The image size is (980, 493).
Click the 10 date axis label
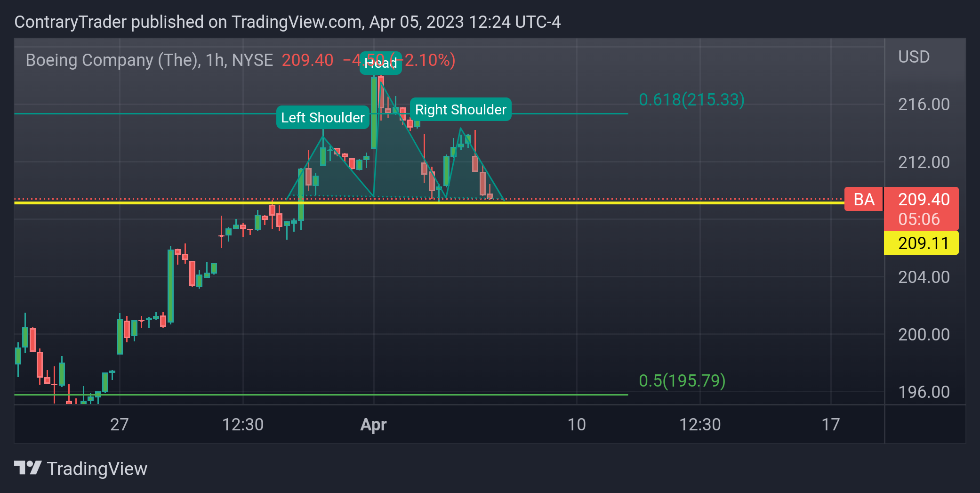577,425
